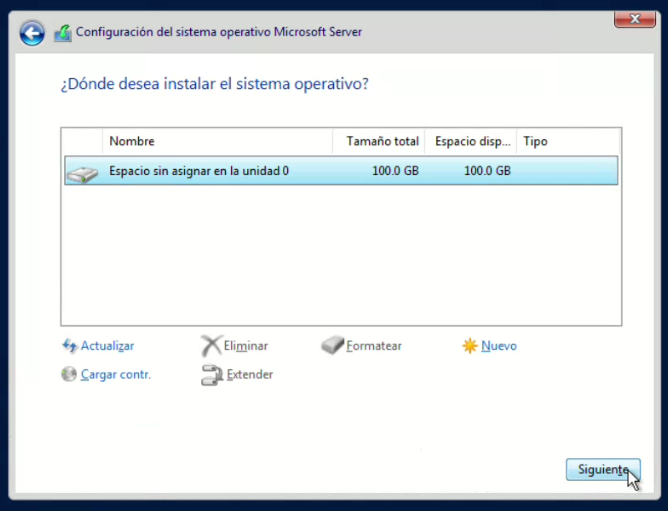Screen dimensions: 668x511
Task: Click the Tipo column header
Action: (x=567, y=142)
